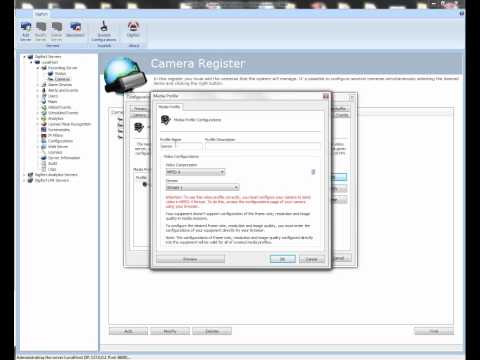Click Delete button in Camera Register

(x=212, y=331)
